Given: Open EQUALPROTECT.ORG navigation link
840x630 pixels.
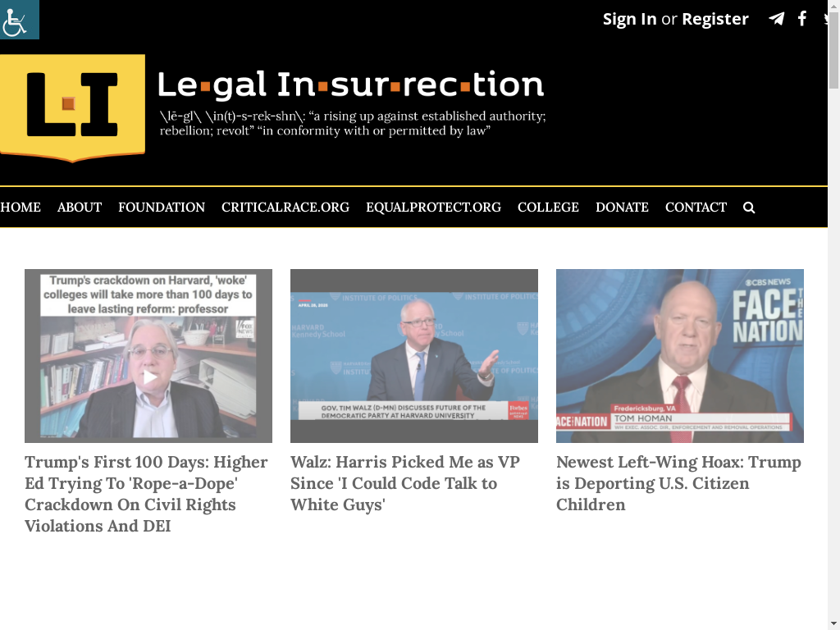Looking at the screenshot, I should pos(433,208).
